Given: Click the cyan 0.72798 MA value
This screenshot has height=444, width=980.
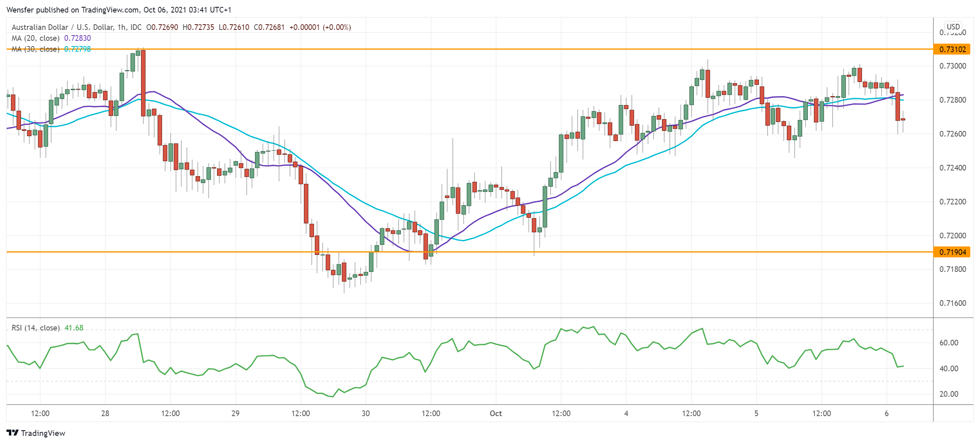Looking at the screenshot, I should 78,49.
